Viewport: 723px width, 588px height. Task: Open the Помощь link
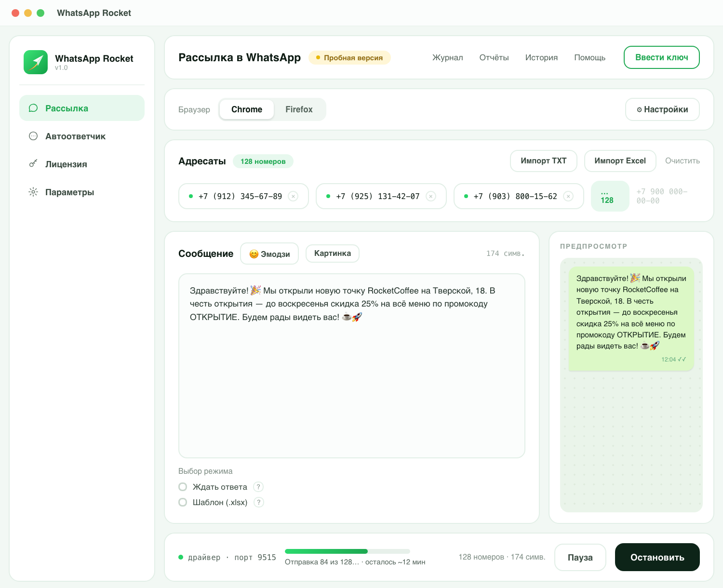[589, 57]
